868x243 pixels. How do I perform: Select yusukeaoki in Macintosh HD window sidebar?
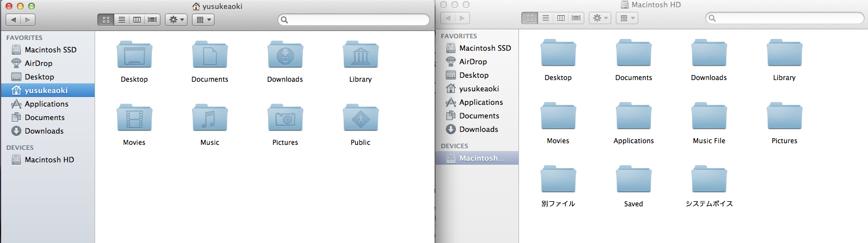(477, 89)
